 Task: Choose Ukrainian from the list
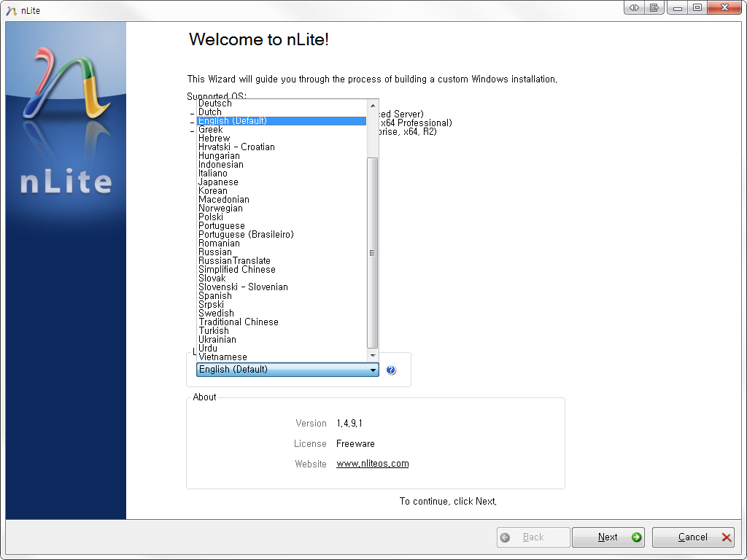(282, 339)
